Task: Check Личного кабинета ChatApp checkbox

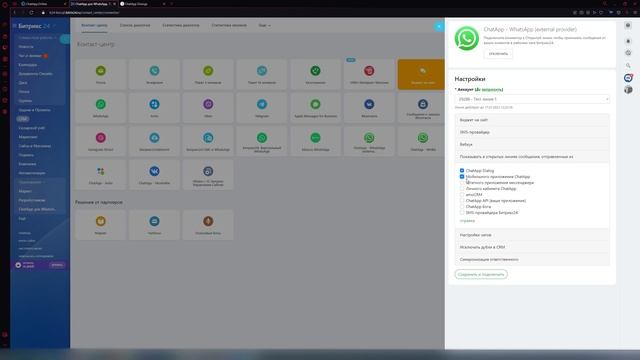Action: click(462, 189)
